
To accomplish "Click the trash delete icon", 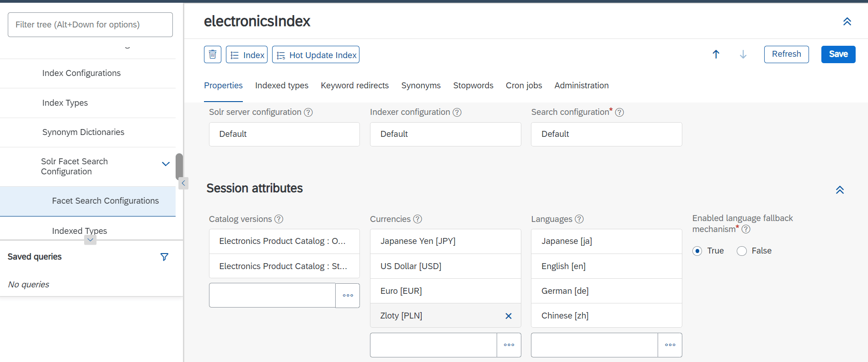I will (213, 54).
